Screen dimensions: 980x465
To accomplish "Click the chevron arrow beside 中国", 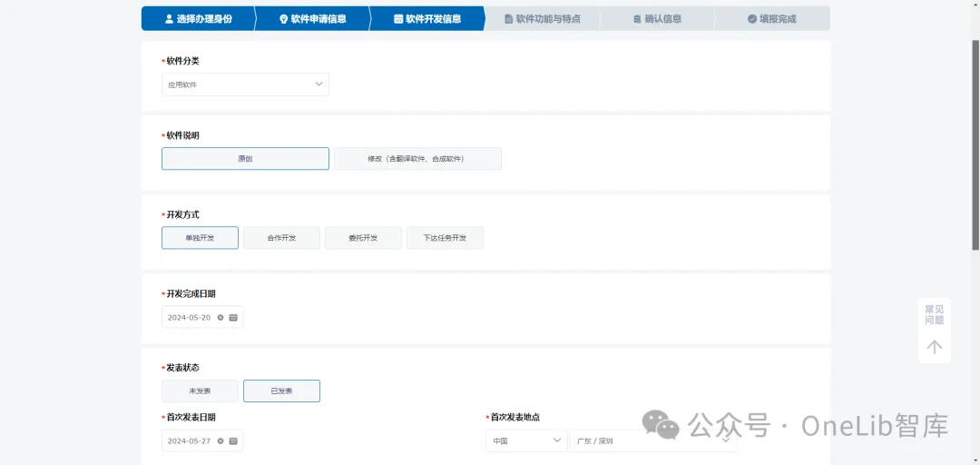I will [x=557, y=440].
